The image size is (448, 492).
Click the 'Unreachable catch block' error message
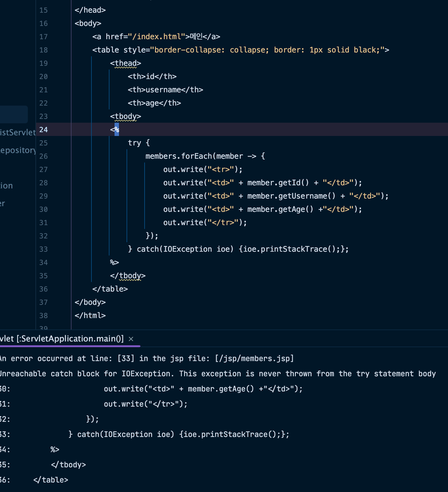[x=218, y=374]
